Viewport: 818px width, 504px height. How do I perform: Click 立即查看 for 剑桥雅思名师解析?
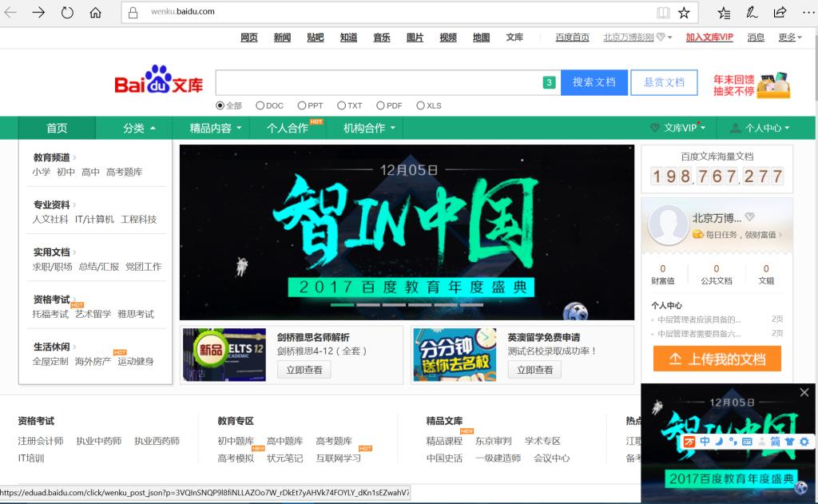(x=304, y=370)
